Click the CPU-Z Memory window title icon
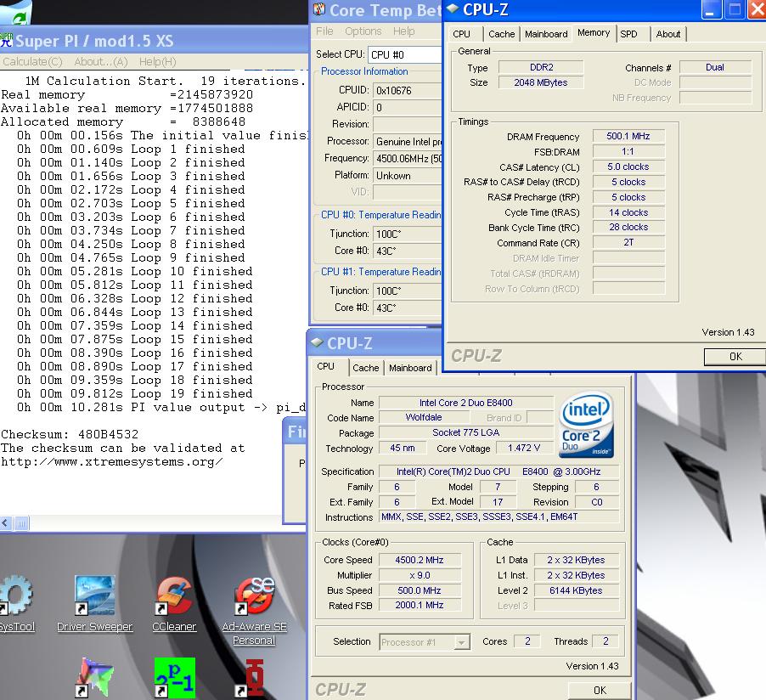766x700 pixels. 453,8
